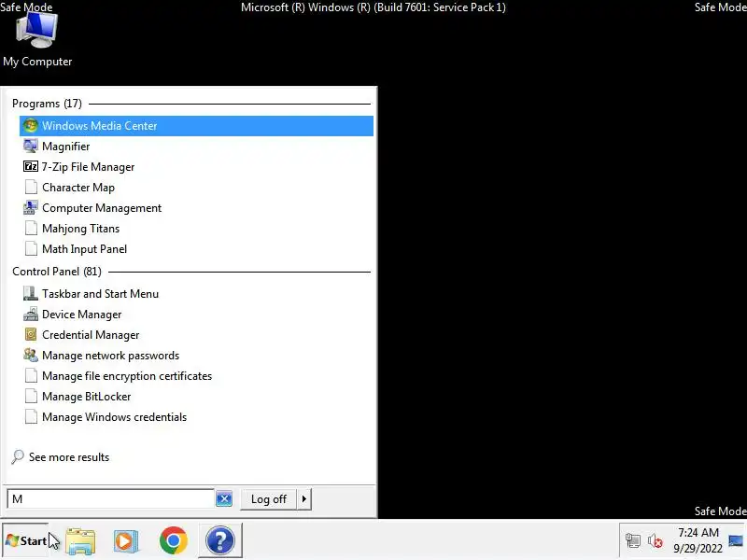Expand the Log off options arrow
This screenshot has width=747, height=560.
(304, 499)
